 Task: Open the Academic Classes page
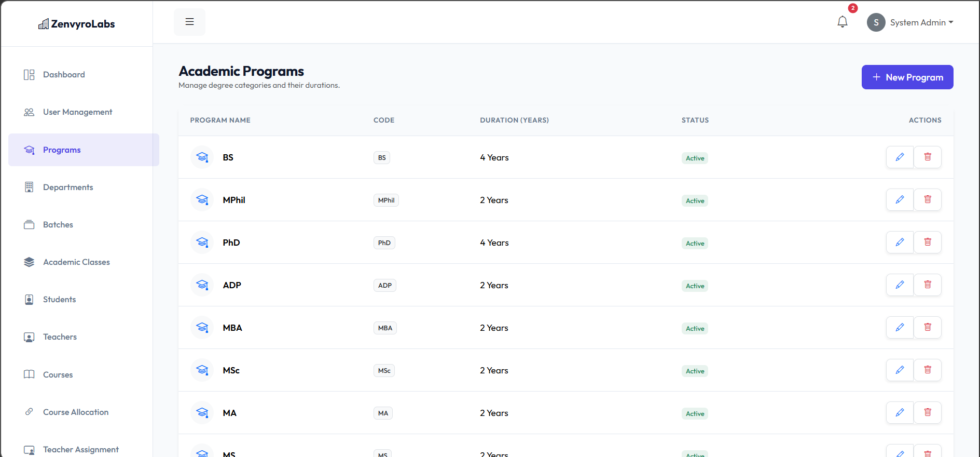[76, 262]
